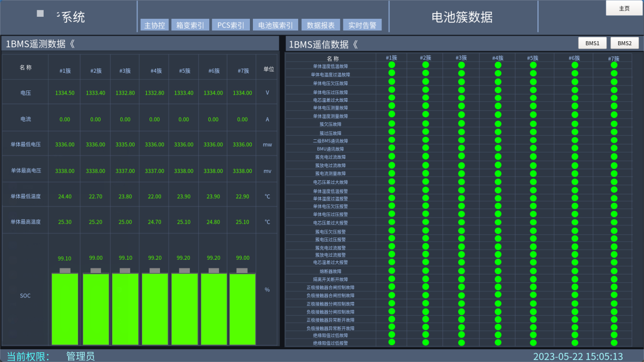Select the 隔离开关断开故障 light for #4簇
The width and height of the screenshot is (644, 362).
click(498, 279)
